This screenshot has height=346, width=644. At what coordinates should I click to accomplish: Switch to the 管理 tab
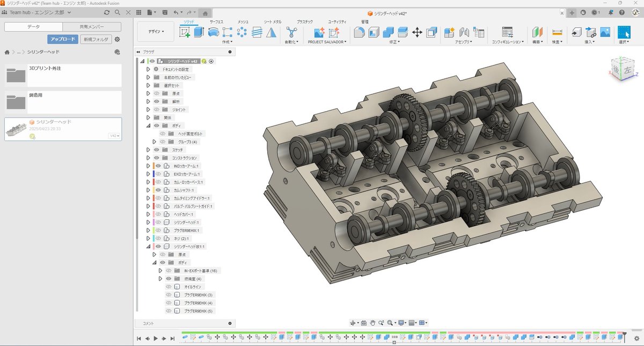[365, 21]
